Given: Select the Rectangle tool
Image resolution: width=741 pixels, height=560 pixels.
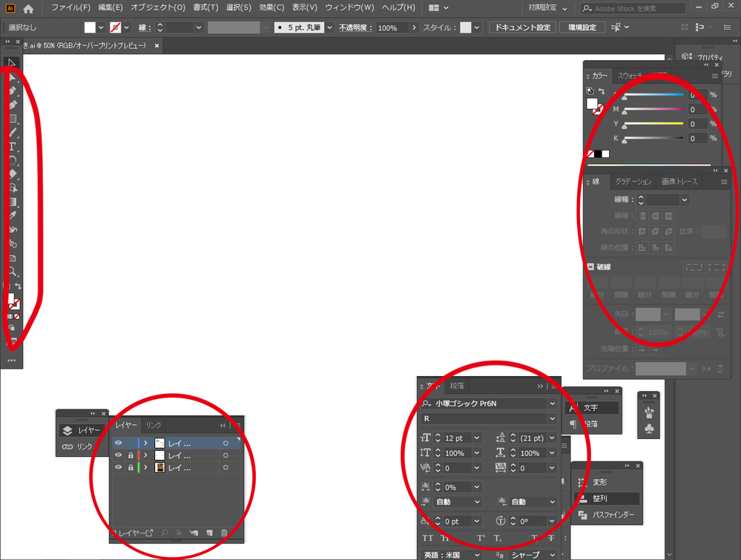Looking at the screenshot, I should [13, 119].
